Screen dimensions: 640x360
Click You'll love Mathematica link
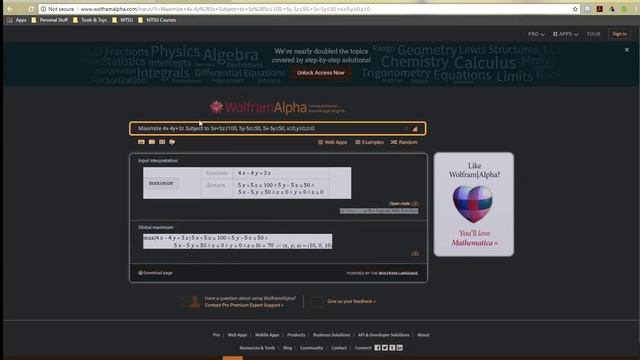pos(474,238)
